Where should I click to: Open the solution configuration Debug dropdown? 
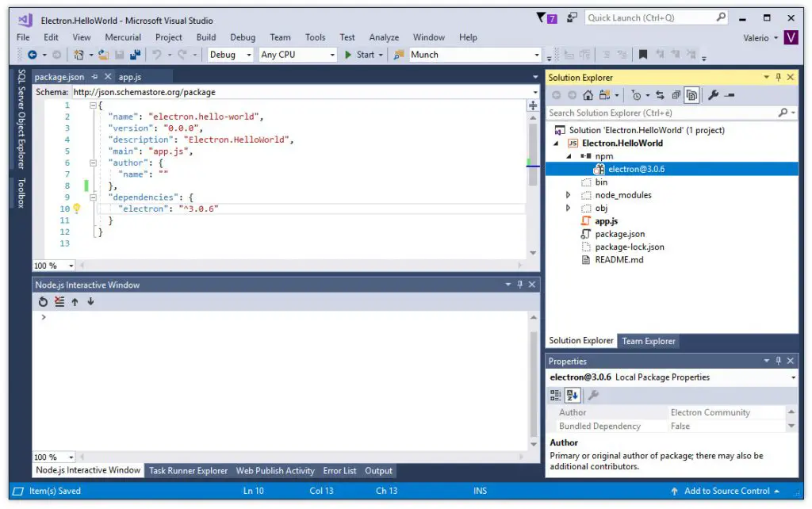[249, 55]
